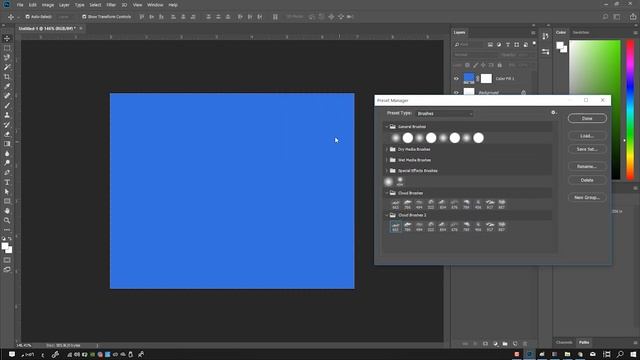This screenshot has width=640, height=360.
Task: Open the Image menu
Action: point(48,5)
